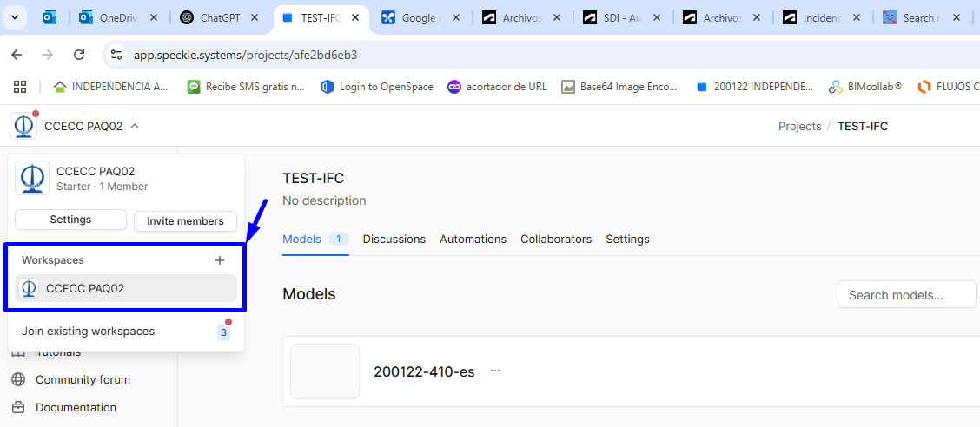This screenshot has width=980, height=427.
Task: Click the Projects breadcrumb link
Action: click(799, 126)
